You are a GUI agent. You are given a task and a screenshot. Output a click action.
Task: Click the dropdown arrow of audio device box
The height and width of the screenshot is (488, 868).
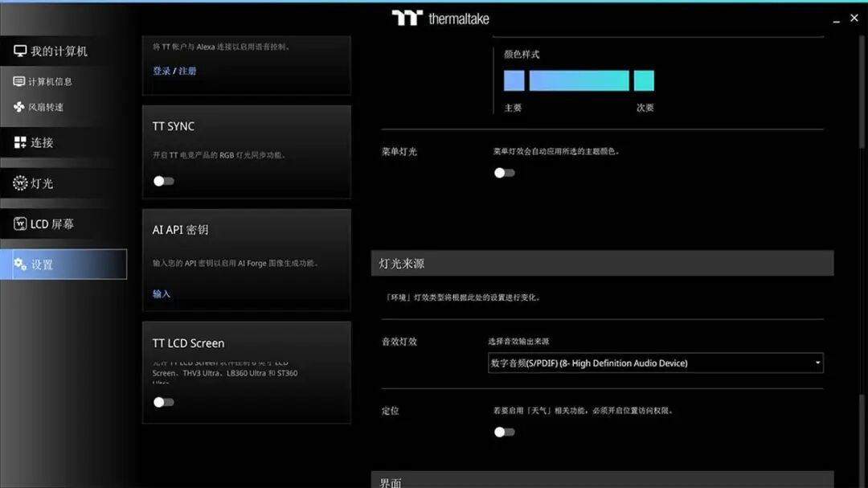click(817, 363)
